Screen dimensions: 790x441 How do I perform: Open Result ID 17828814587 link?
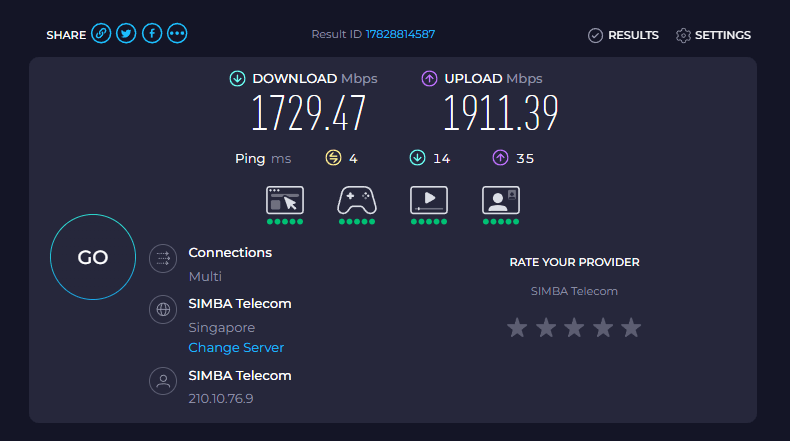coord(400,34)
